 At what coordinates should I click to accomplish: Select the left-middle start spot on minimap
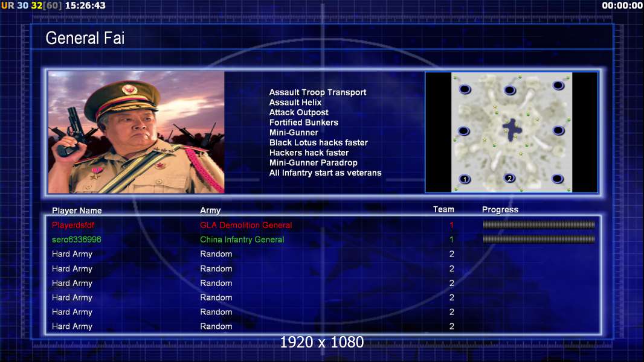[464, 131]
